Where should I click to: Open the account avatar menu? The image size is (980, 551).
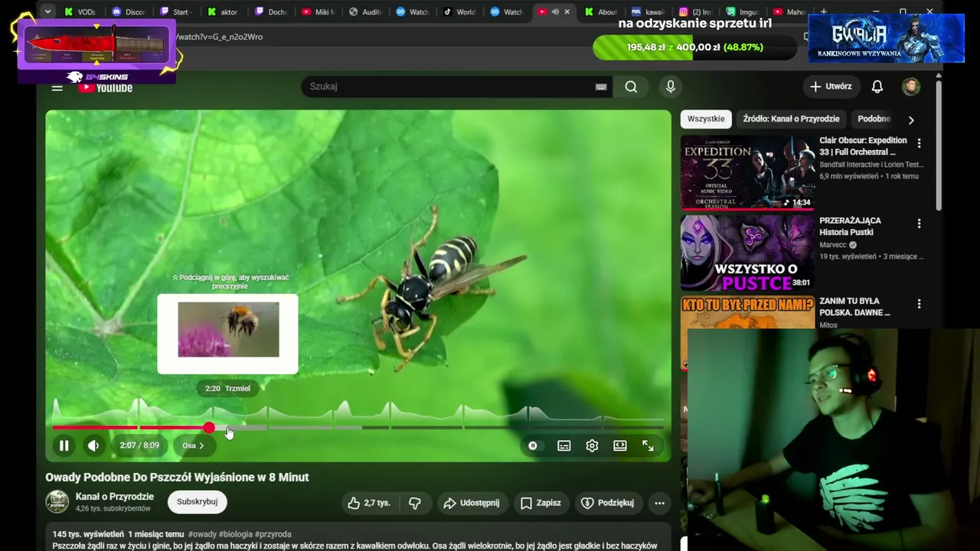pyautogui.click(x=911, y=86)
